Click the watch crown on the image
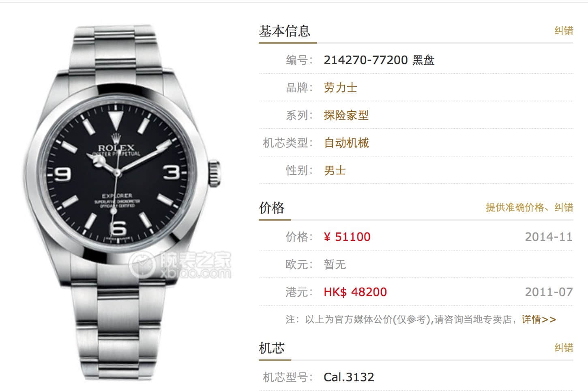 [215, 174]
